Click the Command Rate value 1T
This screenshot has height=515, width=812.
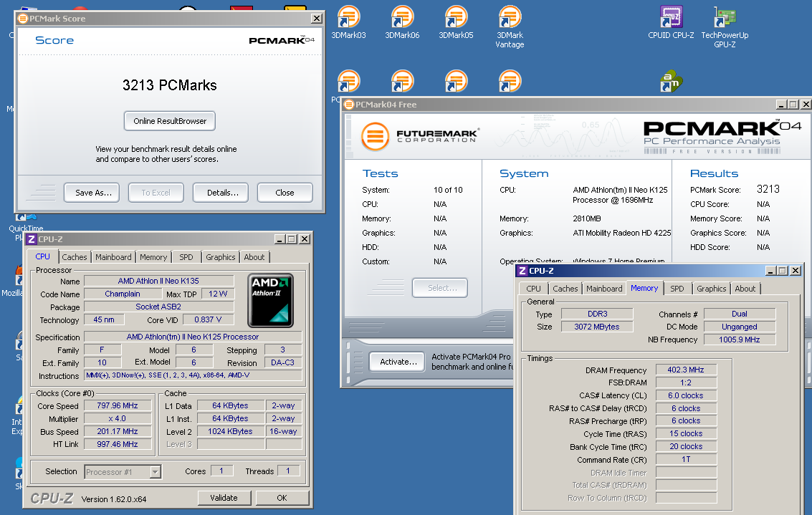coord(686,460)
